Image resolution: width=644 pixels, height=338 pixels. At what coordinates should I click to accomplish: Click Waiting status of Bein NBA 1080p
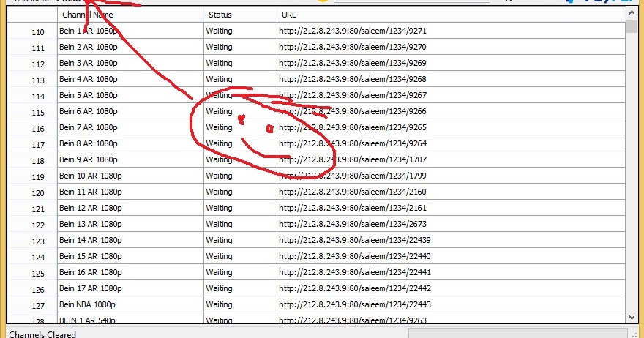point(219,304)
